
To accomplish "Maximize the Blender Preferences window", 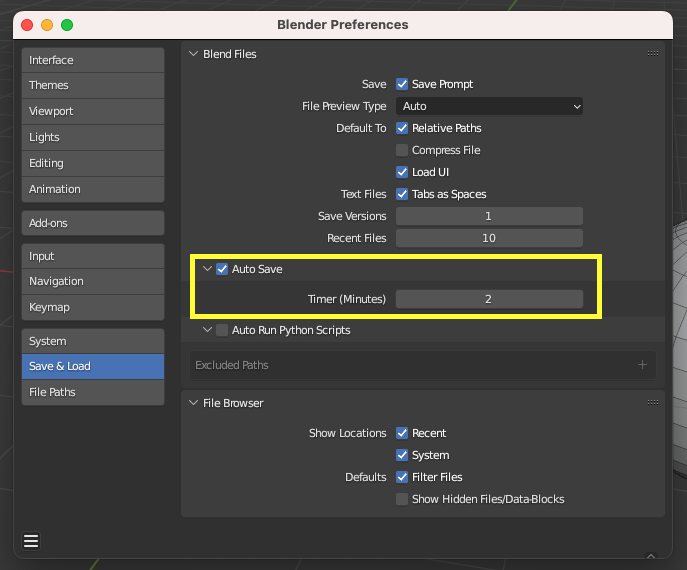I will [67, 25].
